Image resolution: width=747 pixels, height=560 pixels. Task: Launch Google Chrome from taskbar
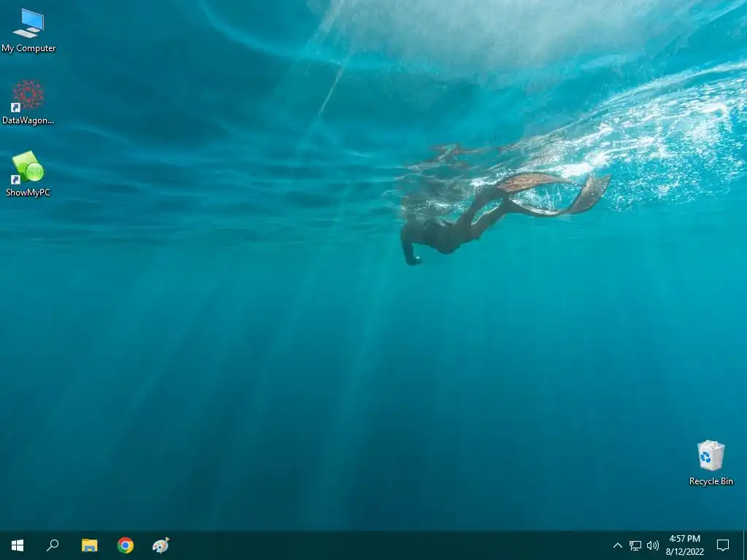[x=125, y=545]
